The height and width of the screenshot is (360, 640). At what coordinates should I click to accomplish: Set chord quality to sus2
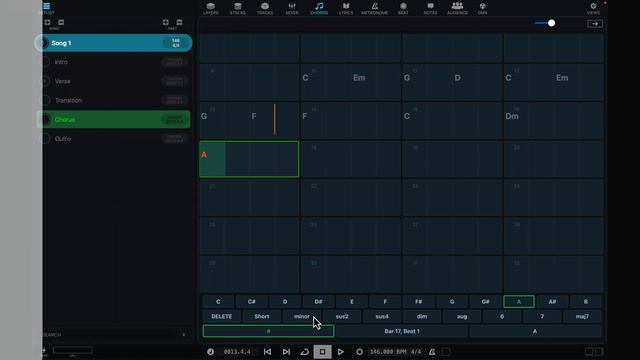coord(342,316)
